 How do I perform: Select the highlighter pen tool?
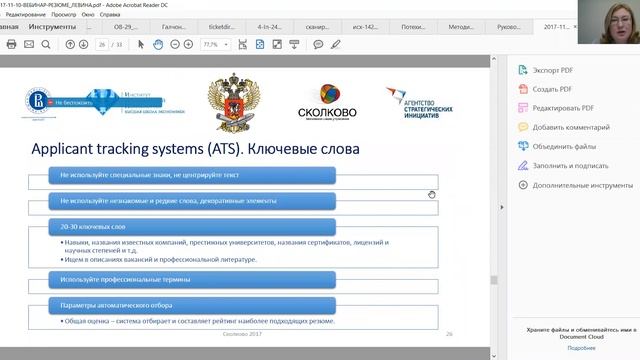point(336,44)
